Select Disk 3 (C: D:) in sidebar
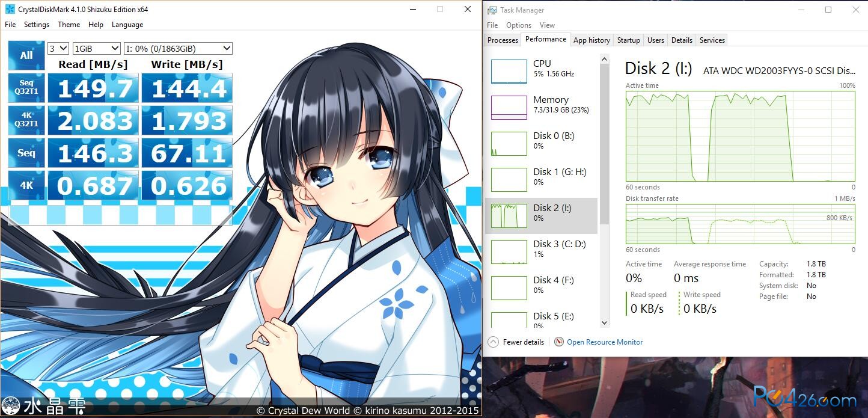The image size is (868, 418). click(x=541, y=252)
